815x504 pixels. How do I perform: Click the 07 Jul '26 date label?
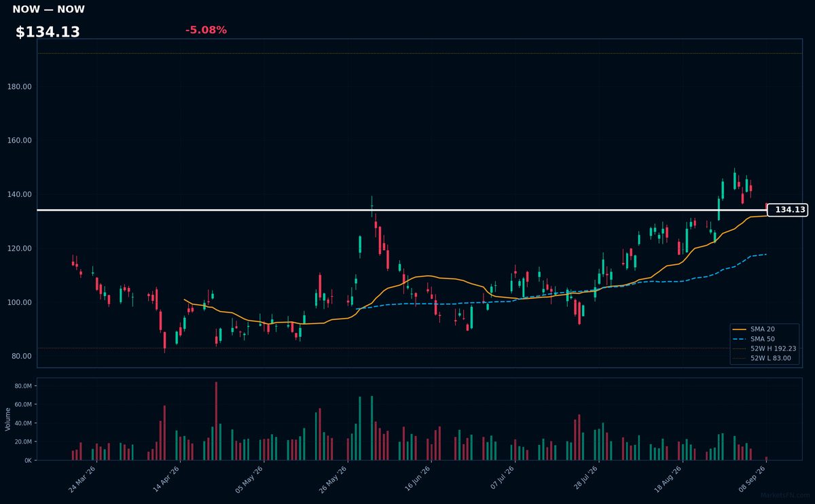click(502, 480)
